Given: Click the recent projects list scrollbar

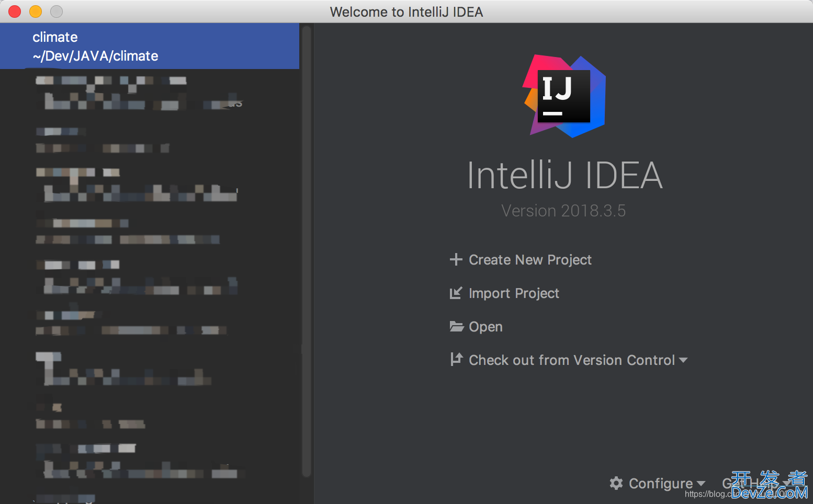Looking at the screenshot, I should click(x=307, y=251).
